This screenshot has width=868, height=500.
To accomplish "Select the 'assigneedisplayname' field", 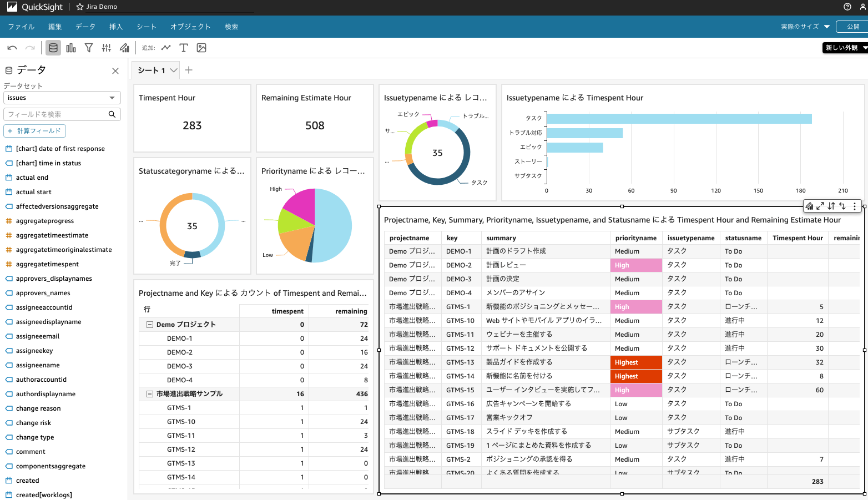I will click(49, 322).
